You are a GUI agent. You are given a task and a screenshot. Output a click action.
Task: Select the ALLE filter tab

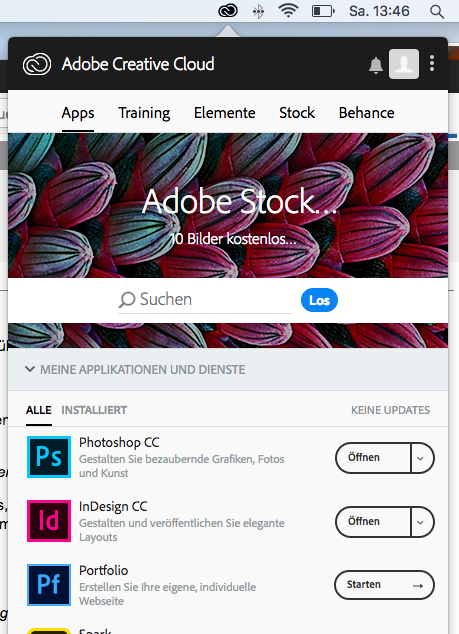point(39,410)
